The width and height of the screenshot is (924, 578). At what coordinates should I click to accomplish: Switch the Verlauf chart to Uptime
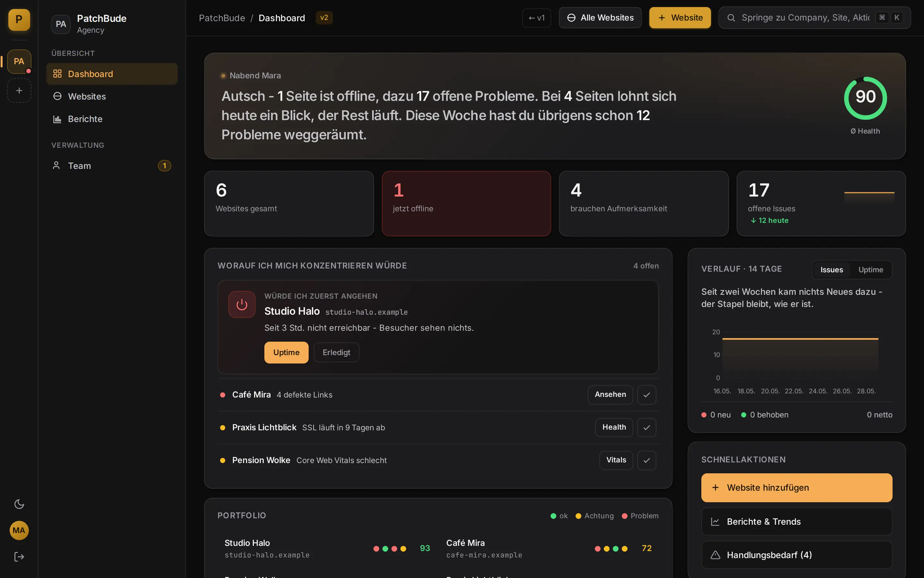click(870, 270)
